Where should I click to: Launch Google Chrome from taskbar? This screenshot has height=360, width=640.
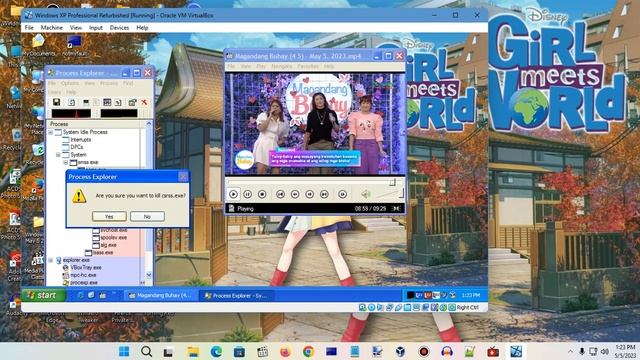point(309,351)
